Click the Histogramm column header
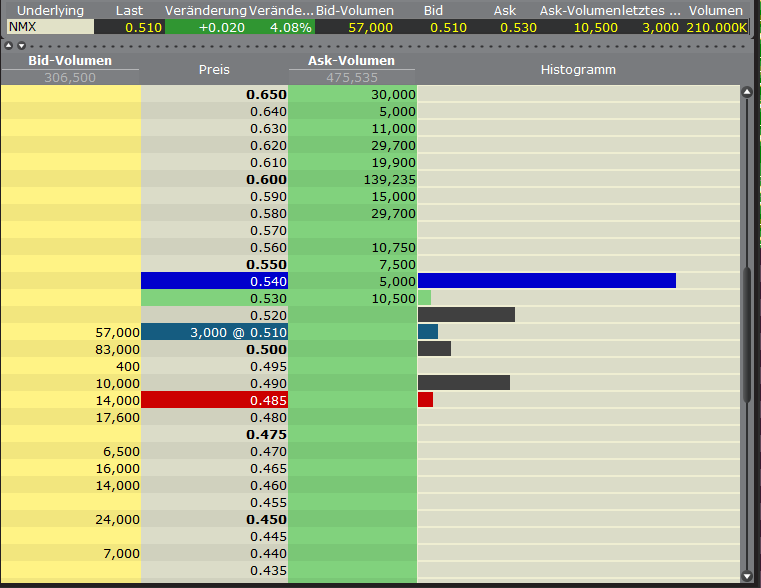The height and width of the screenshot is (588, 761). click(x=578, y=70)
